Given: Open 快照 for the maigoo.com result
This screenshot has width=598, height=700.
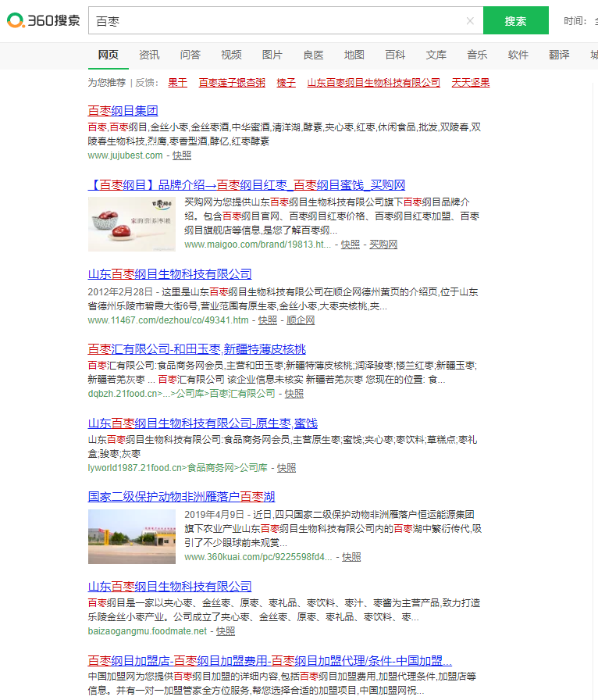Looking at the screenshot, I should point(351,245).
